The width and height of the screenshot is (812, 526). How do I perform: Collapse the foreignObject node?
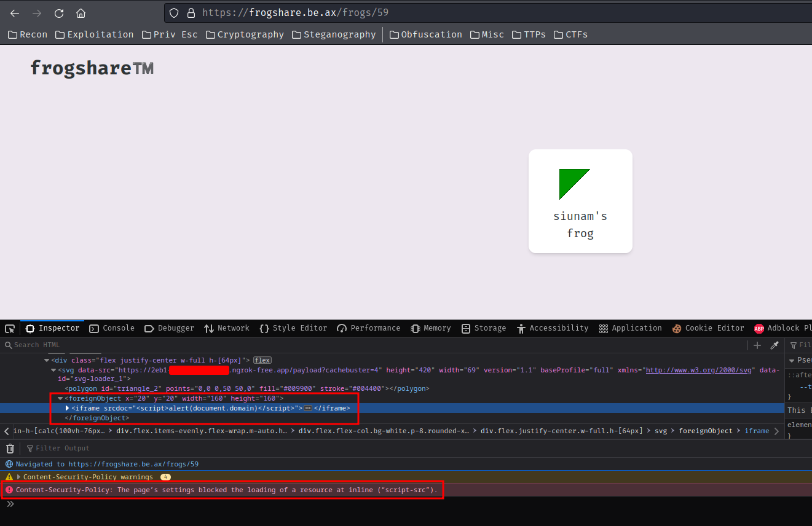click(60, 399)
